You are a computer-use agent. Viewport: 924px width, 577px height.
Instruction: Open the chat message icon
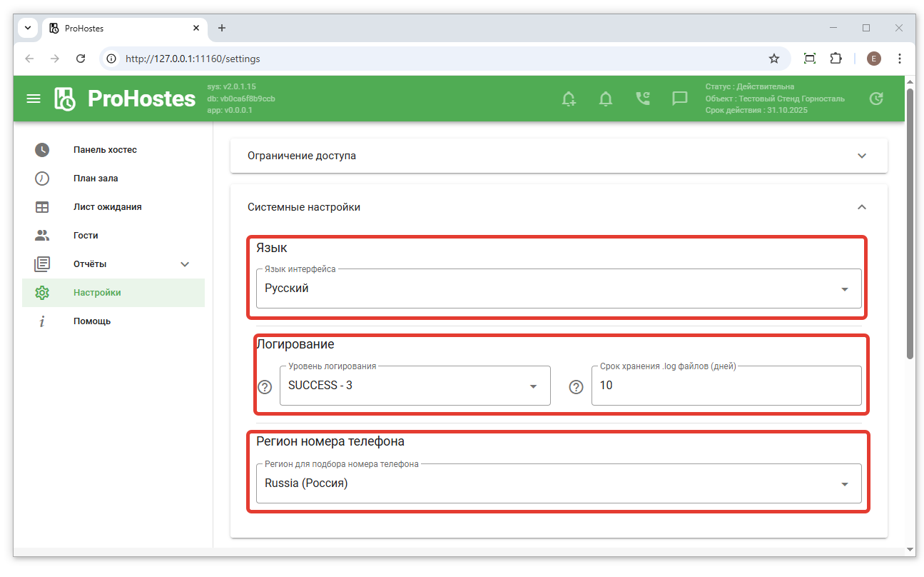coord(680,99)
